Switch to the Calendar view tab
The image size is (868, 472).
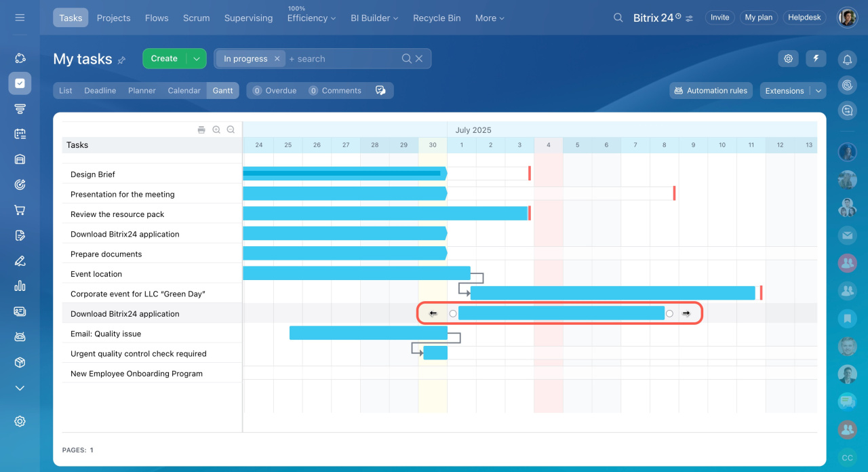point(184,91)
